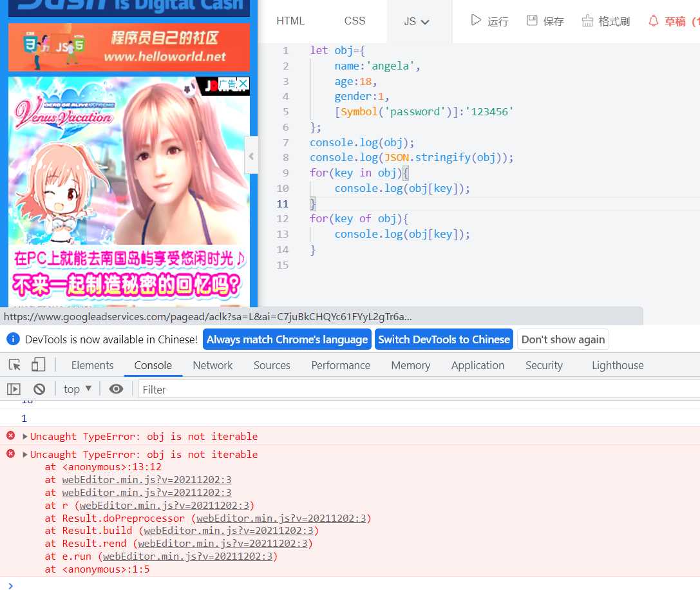The width and height of the screenshot is (700, 590).
Task: Collapse the second expanded TypeError stack trace
Action: click(x=25, y=454)
